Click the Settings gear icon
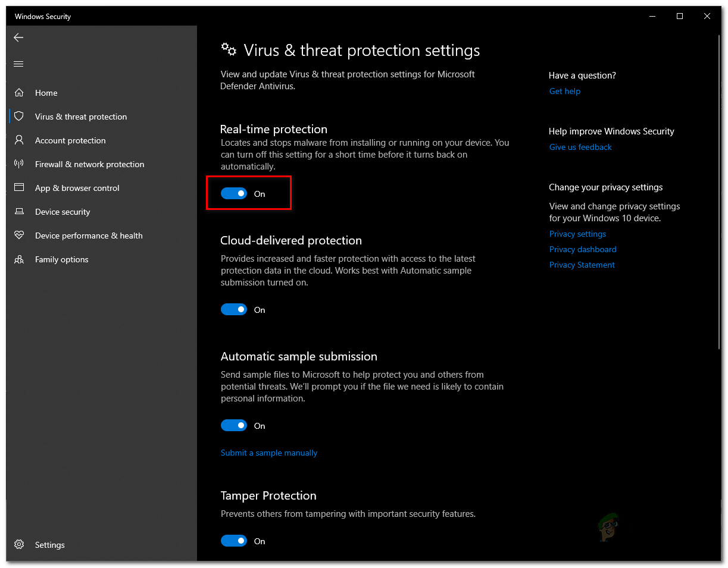Viewport: 728px width, 568px height. (19, 545)
